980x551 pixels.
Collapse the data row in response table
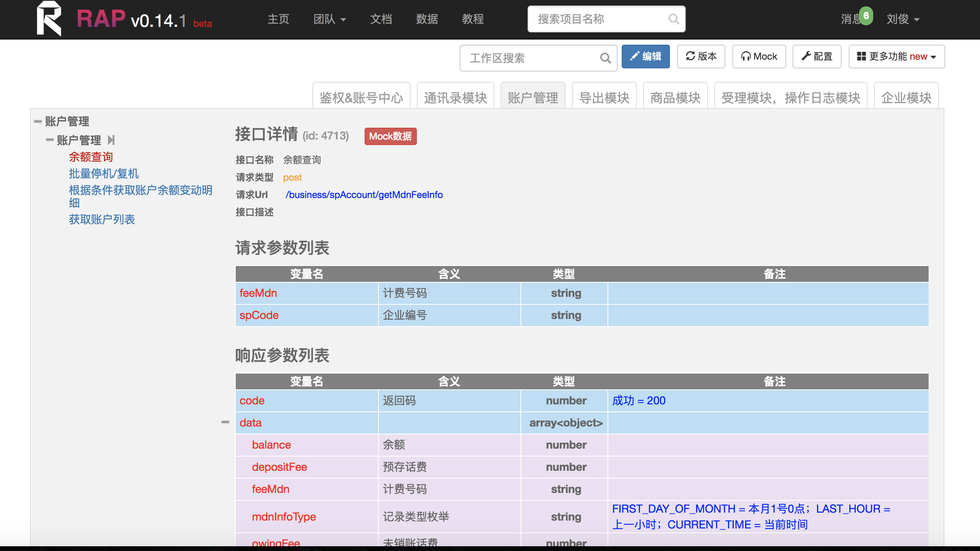(x=225, y=422)
